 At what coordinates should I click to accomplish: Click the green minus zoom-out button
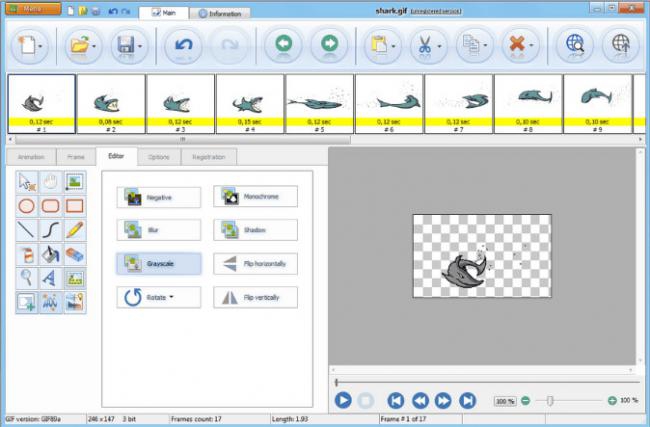[x=525, y=400]
